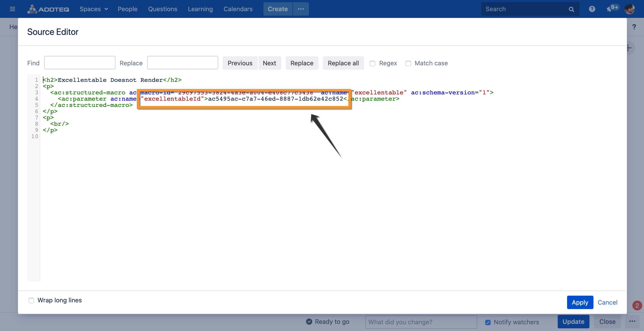Viewport: 644px width, 331px height.
Task: Click the search magnifier icon
Action: pos(571,9)
